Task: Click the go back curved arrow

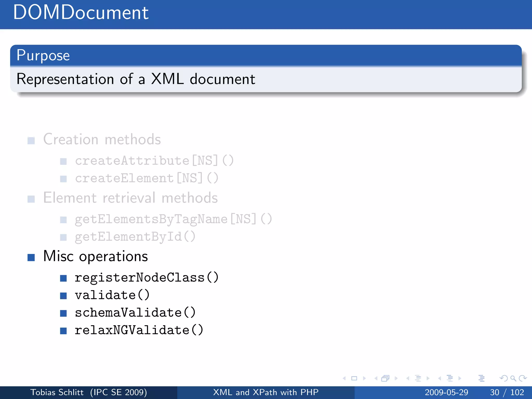Action: coord(503,378)
